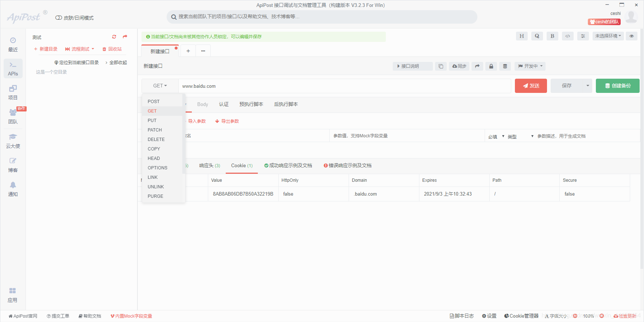The height and width of the screenshot is (322, 644).
Task: Click the code generation icon
Action: pyautogui.click(x=568, y=36)
